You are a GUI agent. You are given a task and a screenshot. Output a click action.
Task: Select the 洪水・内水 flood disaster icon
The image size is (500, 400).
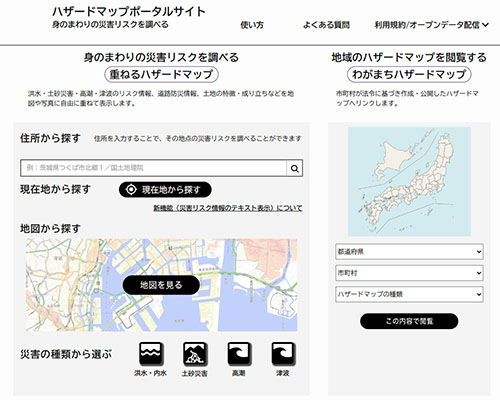[x=151, y=354]
